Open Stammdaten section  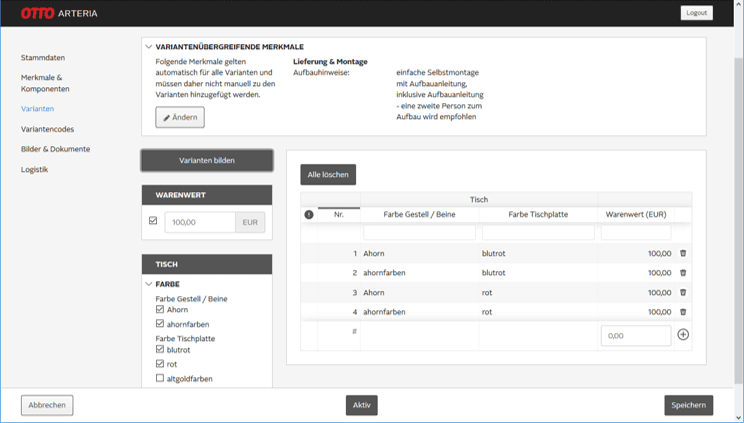tap(43, 57)
